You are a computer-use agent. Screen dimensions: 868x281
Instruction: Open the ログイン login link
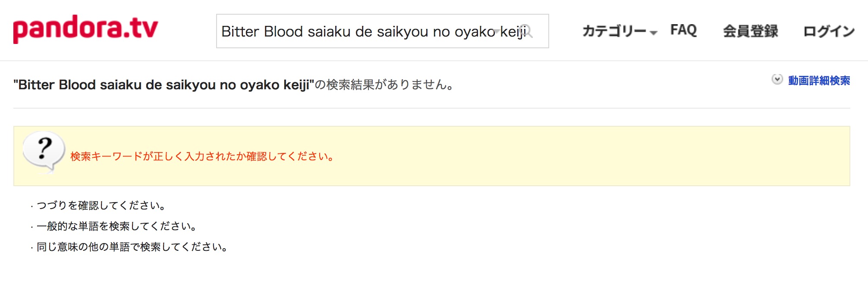[x=829, y=31]
